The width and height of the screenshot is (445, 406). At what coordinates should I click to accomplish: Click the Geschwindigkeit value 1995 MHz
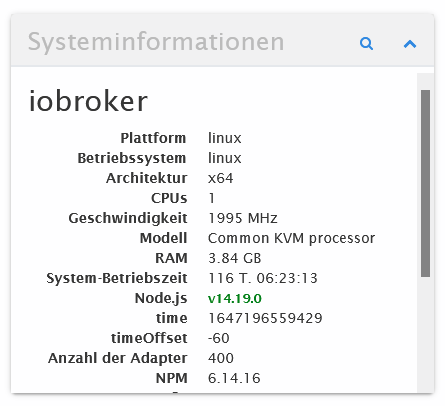pyautogui.click(x=243, y=218)
